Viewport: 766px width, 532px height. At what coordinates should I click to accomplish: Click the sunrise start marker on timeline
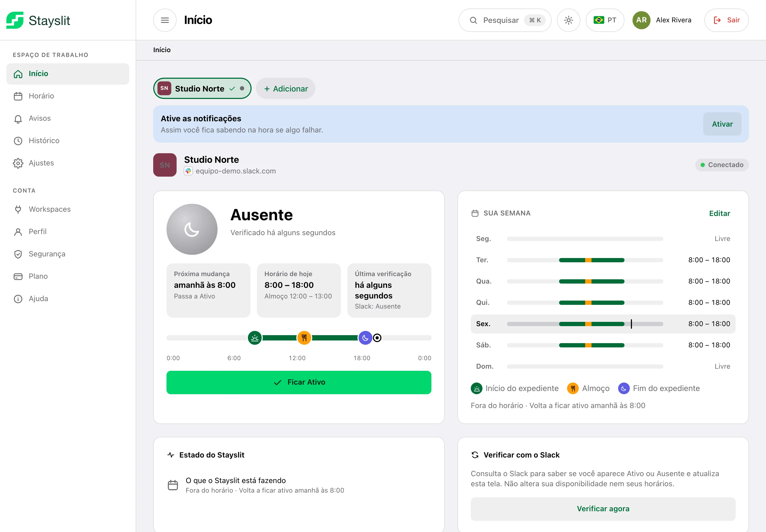click(255, 338)
